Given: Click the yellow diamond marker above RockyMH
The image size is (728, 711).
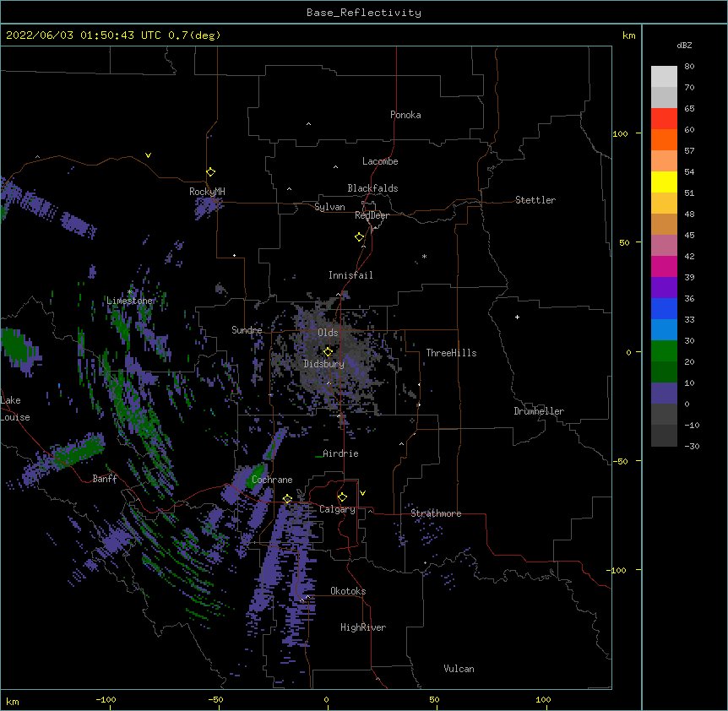Looking at the screenshot, I should (210, 172).
